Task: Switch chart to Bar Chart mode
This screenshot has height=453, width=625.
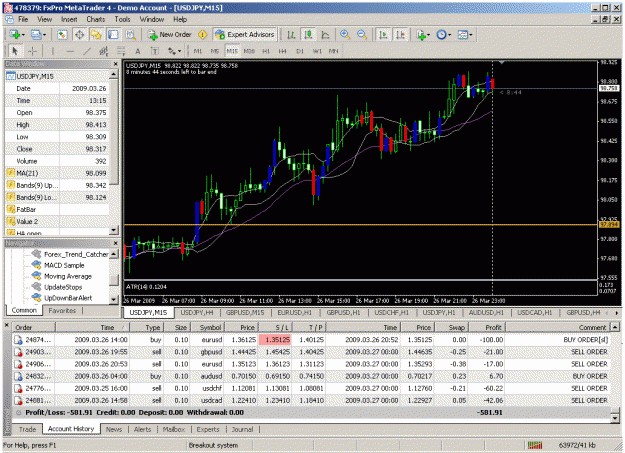Action: coord(291,35)
